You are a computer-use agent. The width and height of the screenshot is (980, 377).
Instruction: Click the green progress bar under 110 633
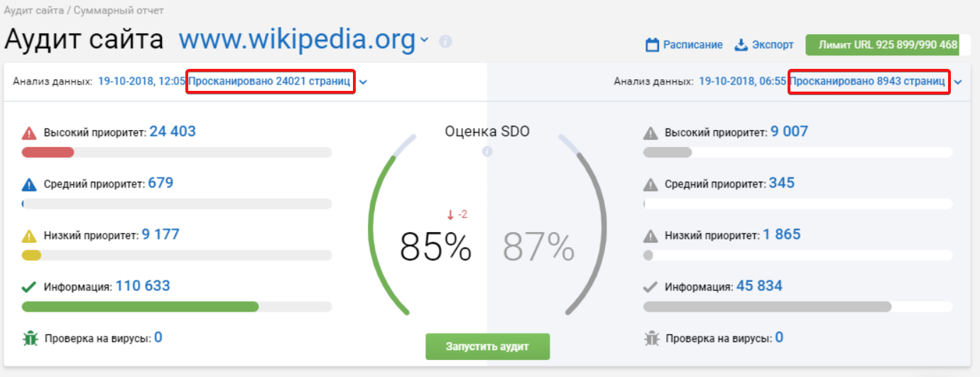(141, 307)
